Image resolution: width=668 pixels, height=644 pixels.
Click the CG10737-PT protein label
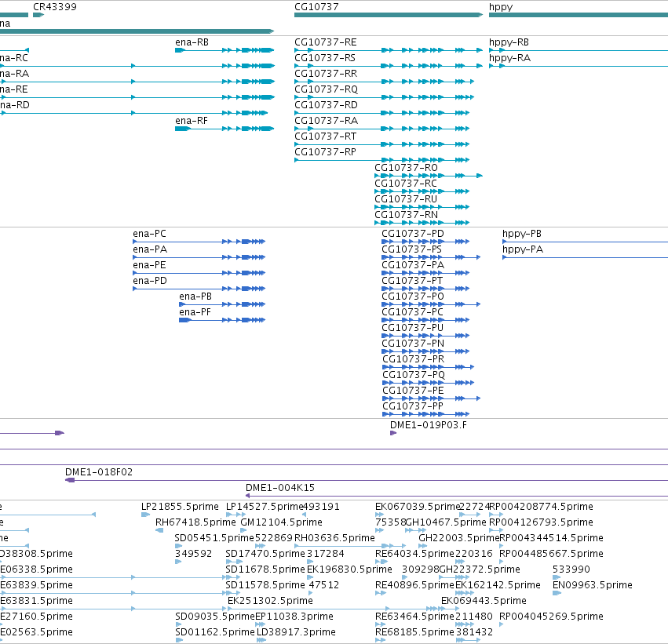(x=412, y=281)
